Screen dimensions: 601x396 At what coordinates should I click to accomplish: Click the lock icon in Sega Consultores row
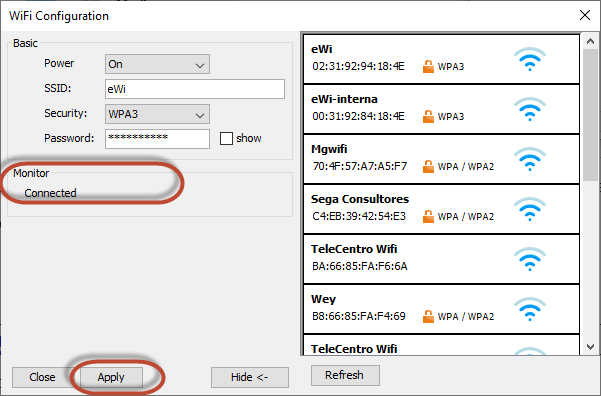428,216
